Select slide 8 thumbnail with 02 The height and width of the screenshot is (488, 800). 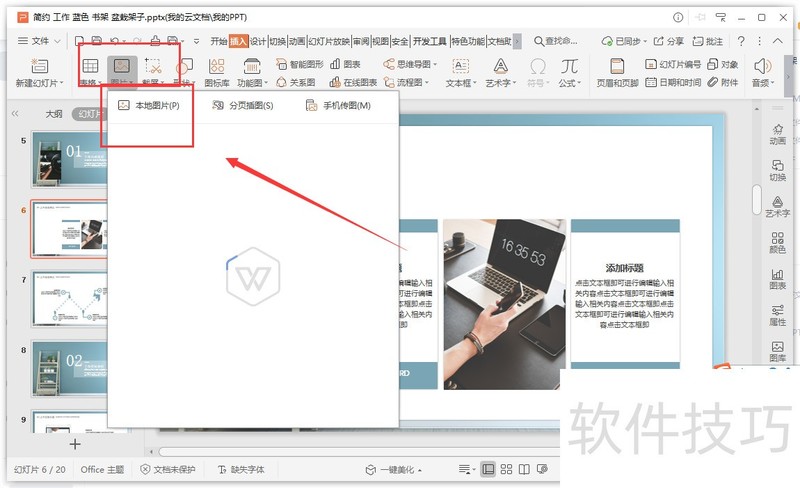(69, 369)
